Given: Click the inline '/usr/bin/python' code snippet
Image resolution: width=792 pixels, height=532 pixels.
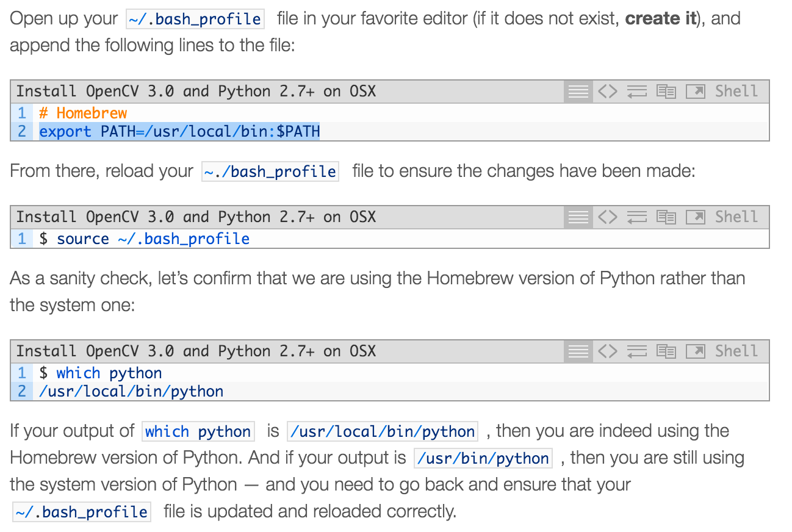Looking at the screenshot, I should (x=483, y=458).
